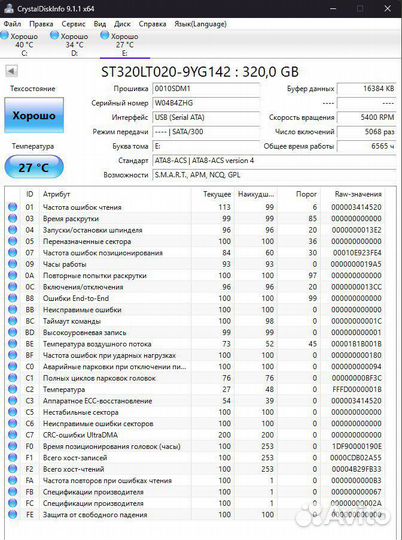
Task: Click status icon for Время позиционирования головок
Action: pyautogui.click(x=12, y=446)
